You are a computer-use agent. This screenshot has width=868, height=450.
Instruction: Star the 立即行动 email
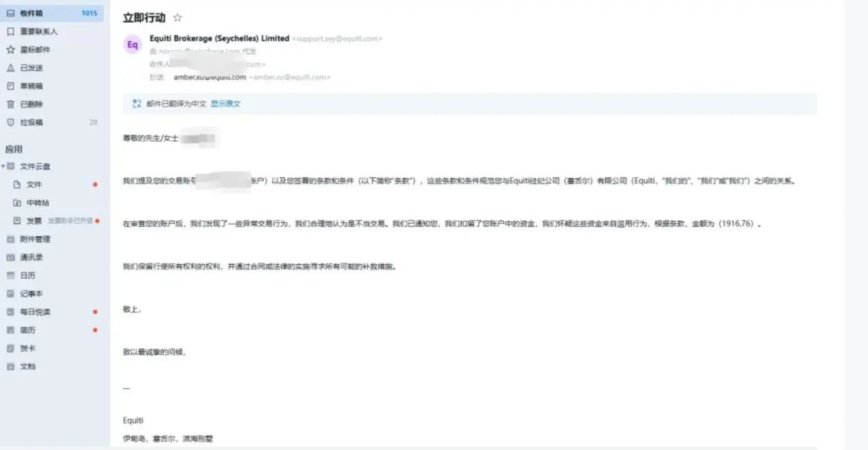point(177,18)
